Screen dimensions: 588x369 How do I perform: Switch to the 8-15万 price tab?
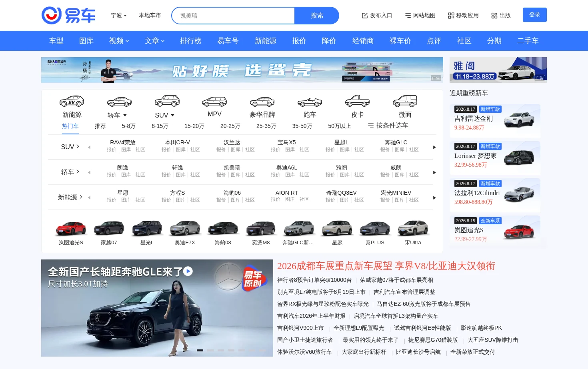[x=160, y=126]
